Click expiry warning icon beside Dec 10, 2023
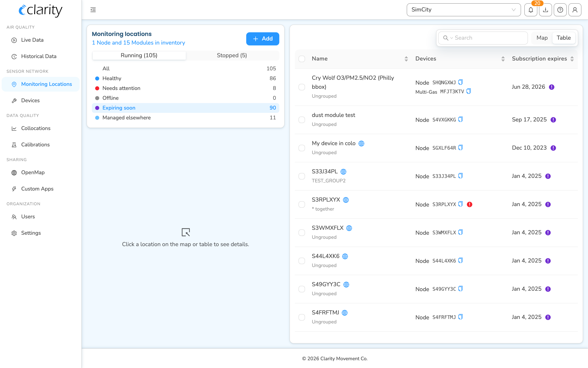The image size is (588, 368). click(x=553, y=148)
